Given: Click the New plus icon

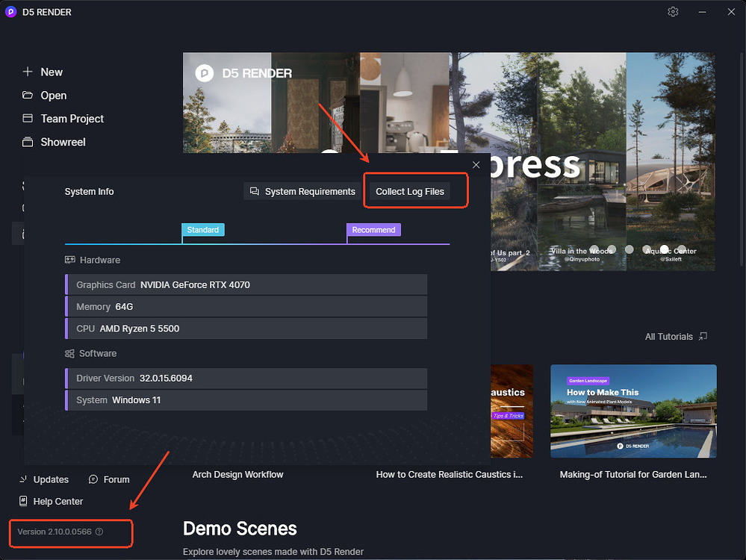Looking at the screenshot, I should (x=28, y=72).
